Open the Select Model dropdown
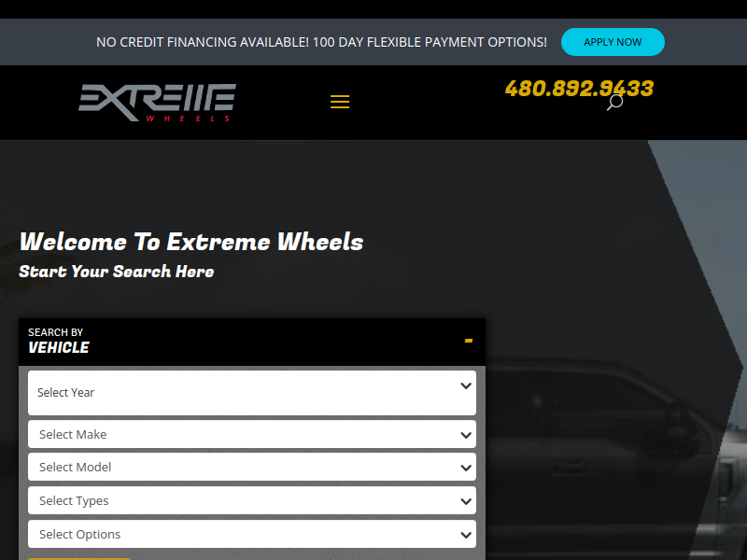The height and width of the screenshot is (560, 747). pyautogui.click(x=252, y=468)
